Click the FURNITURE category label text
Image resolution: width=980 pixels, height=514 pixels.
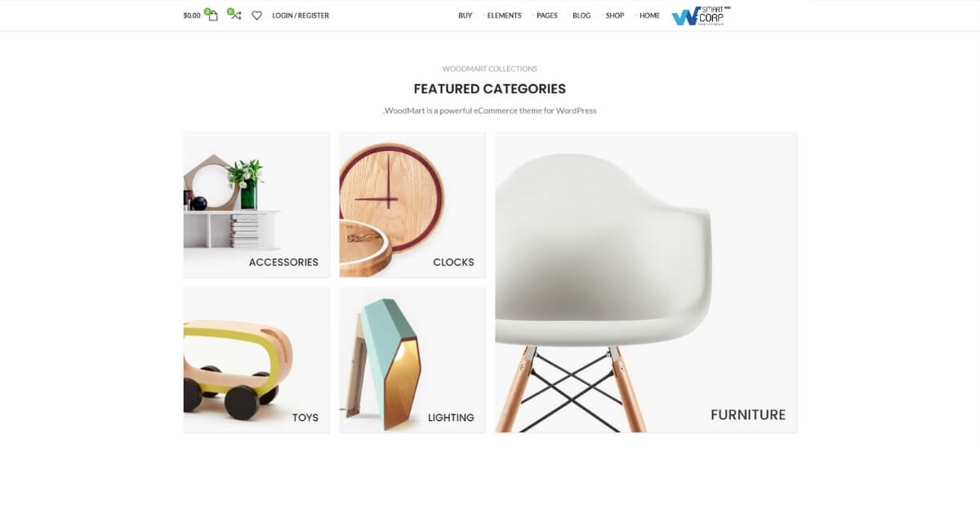coord(748,414)
